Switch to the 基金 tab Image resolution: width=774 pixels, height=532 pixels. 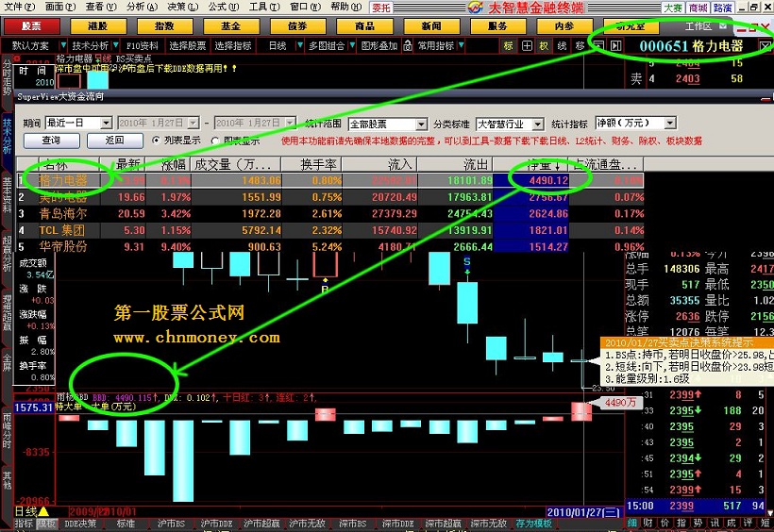coord(231,25)
